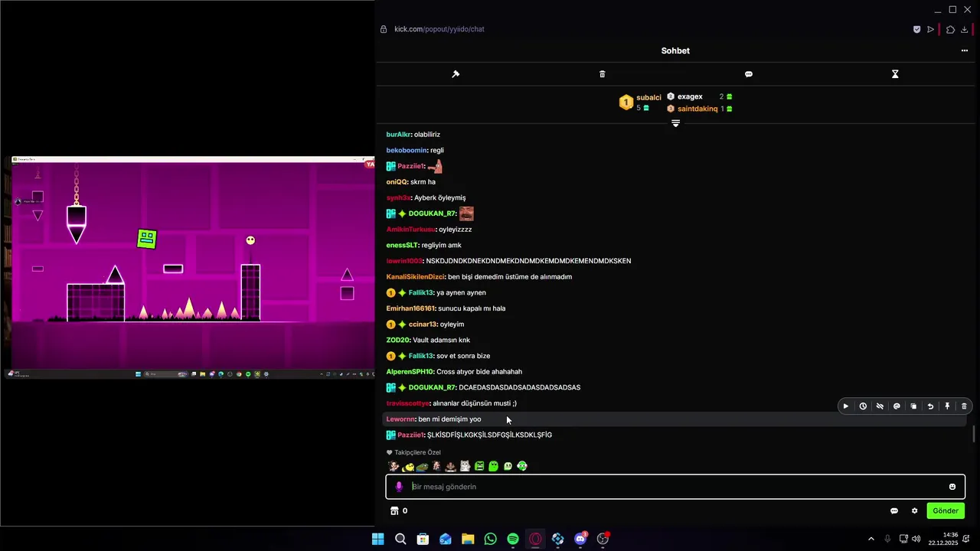This screenshot has height=551, width=980.
Task: Click username burAlkr in chat
Action: (x=398, y=135)
